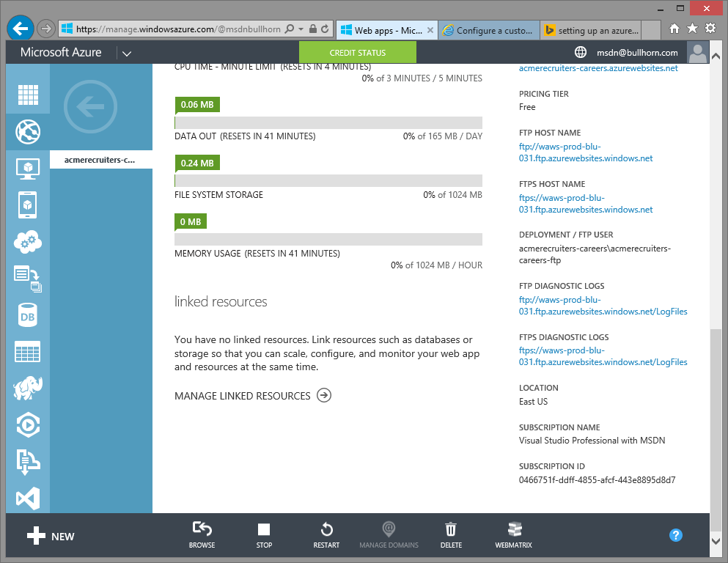The image size is (728, 563).
Task: Open the All Items grid icon in the sidebar
Action: (28, 95)
